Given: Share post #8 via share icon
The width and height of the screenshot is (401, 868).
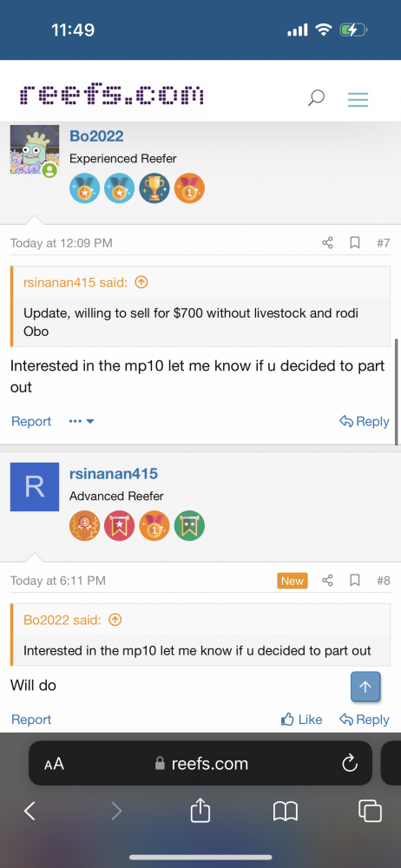Looking at the screenshot, I should (328, 580).
